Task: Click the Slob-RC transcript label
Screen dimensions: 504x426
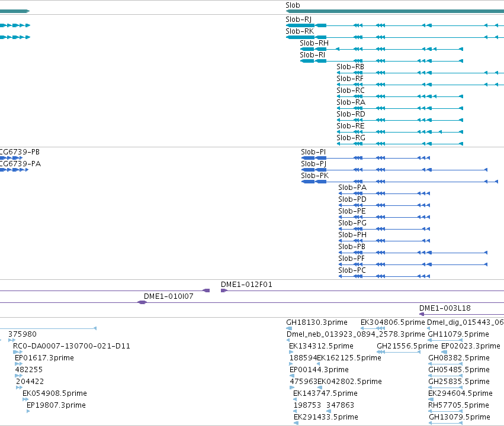Action: click(351, 91)
